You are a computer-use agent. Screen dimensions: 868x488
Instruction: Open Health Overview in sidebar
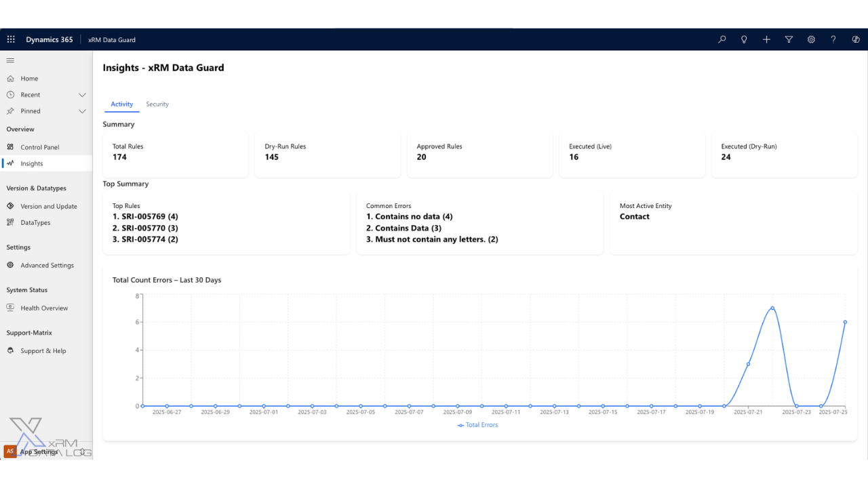44,308
